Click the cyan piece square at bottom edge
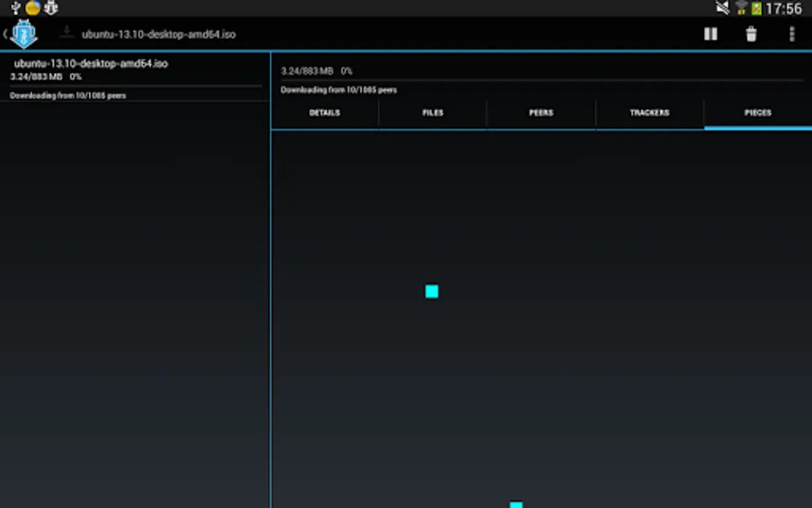Image resolution: width=812 pixels, height=508 pixels. point(516,505)
